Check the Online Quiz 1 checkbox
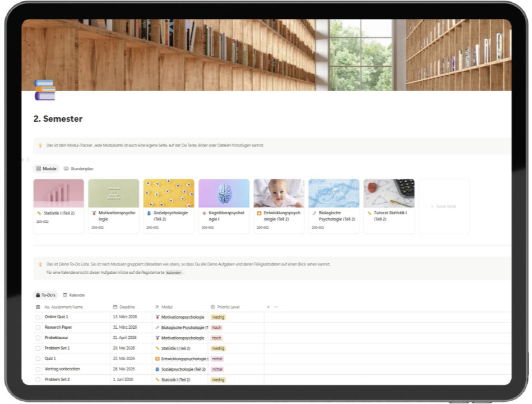This screenshot has height=404, width=532. pyautogui.click(x=38, y=317)
